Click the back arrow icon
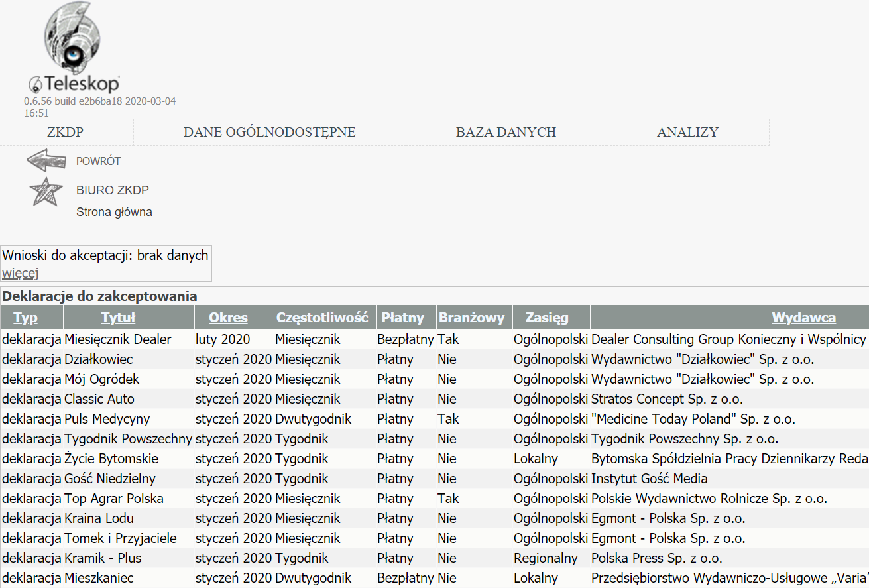 [x=46, y=161]
